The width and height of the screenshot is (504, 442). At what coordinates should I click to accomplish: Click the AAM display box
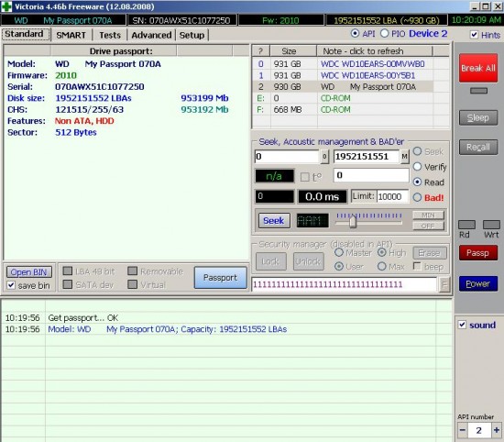pos(312,221)
